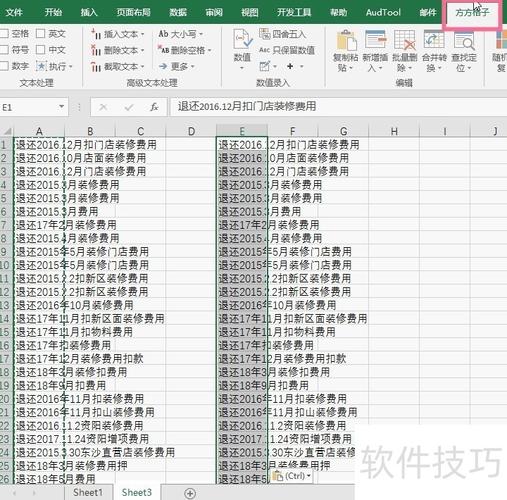Click the Name Box showing E1

[29, 107]
